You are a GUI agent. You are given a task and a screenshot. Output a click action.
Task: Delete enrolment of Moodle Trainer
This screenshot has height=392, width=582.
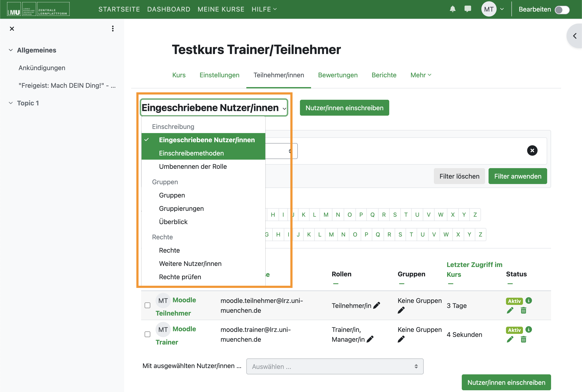pos(523,339)
